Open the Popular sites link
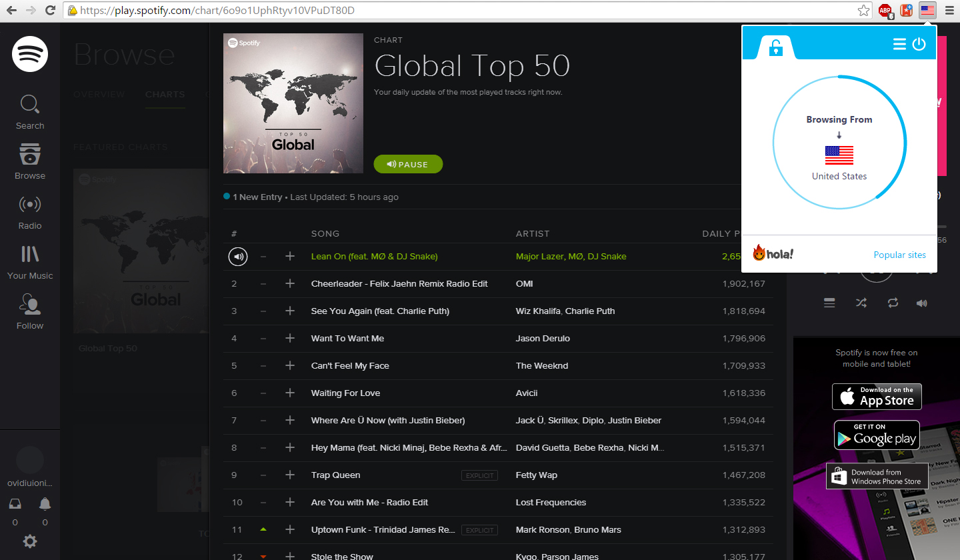This screenshot has width=960, height=560. pyautogui.click(x=899, y=255)
